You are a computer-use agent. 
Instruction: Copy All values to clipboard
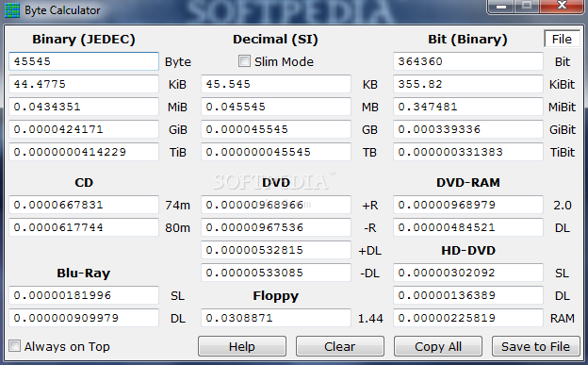(437, 346)
